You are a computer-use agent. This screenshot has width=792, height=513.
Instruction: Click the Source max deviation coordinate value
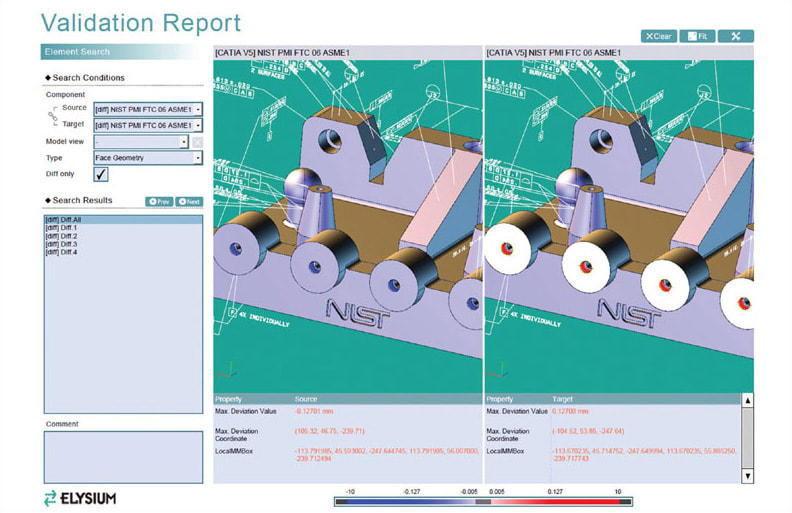click(x=330, y=431)
